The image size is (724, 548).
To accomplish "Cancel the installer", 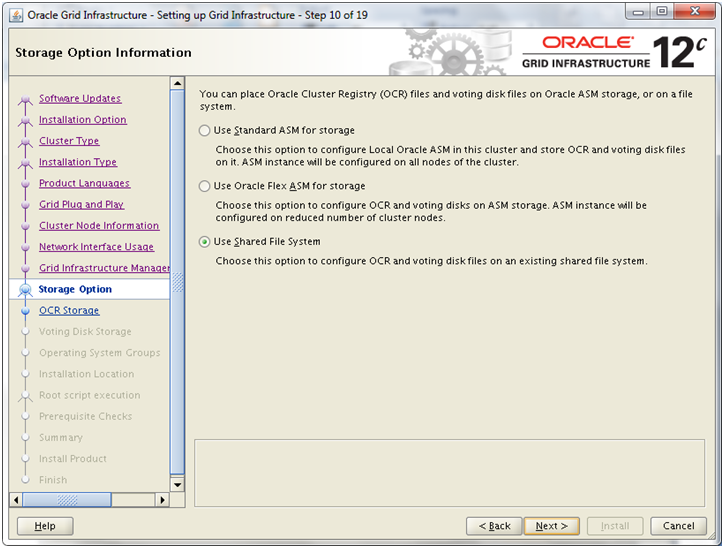I will 678,526.
